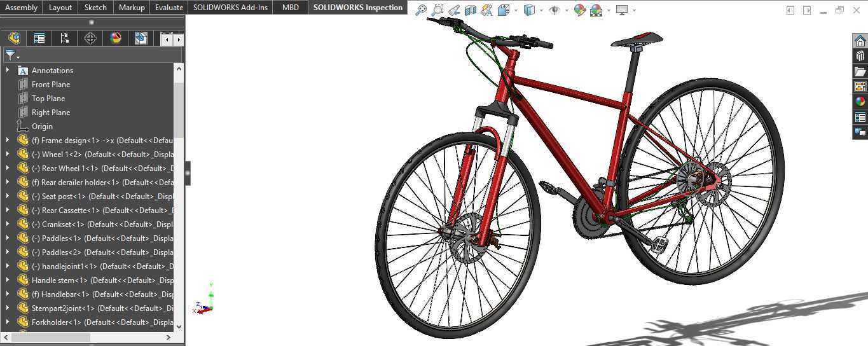The width and height of the screenshot is (868, 346).
Task: Open the Apply Scene dropdown arrow
Action: pos(608,10)
